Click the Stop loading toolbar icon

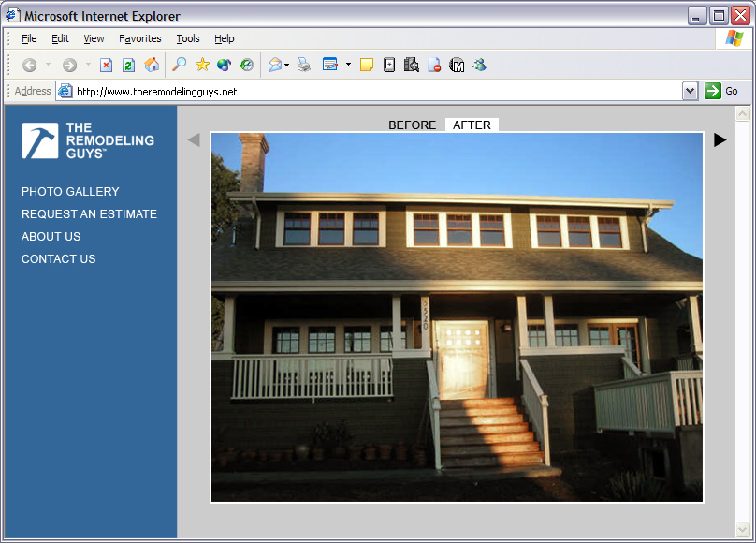pyautogui.click(x=106, y=65)
